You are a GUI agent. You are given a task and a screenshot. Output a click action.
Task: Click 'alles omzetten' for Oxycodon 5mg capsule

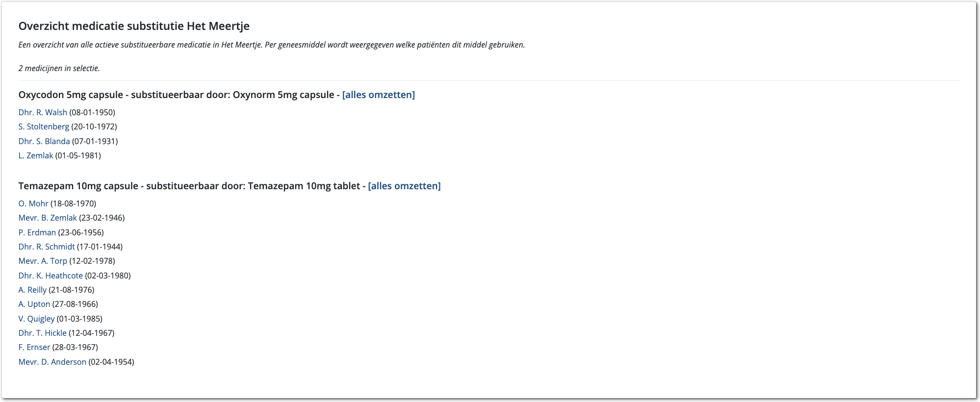click(x=378, y=95)
